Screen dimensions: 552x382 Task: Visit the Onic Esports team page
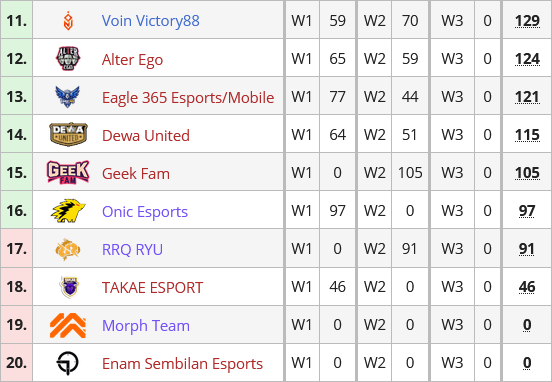(x=145, y=212)
